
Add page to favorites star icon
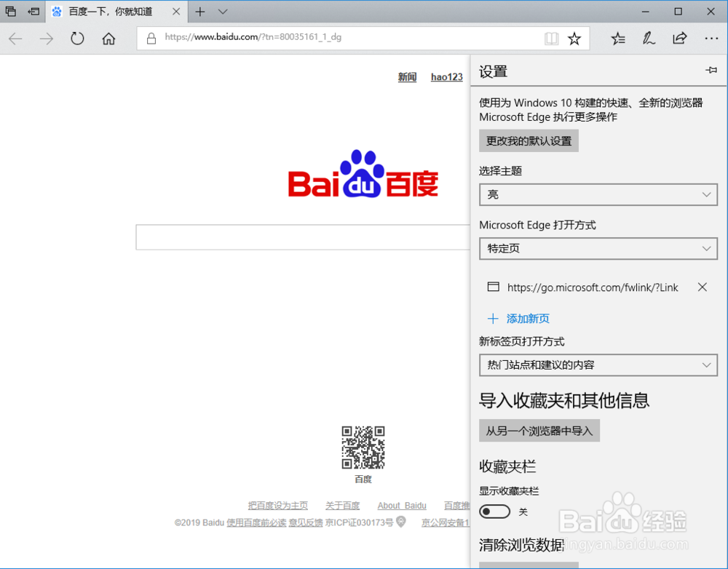pyautogui.click(x=574, y=39)
